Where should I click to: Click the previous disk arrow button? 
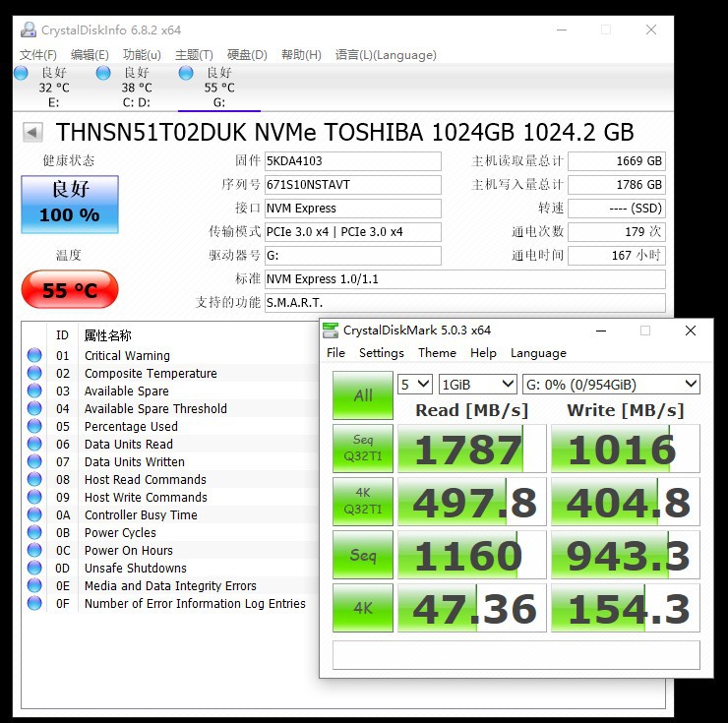pyautogui.click(x=32, y=133)
